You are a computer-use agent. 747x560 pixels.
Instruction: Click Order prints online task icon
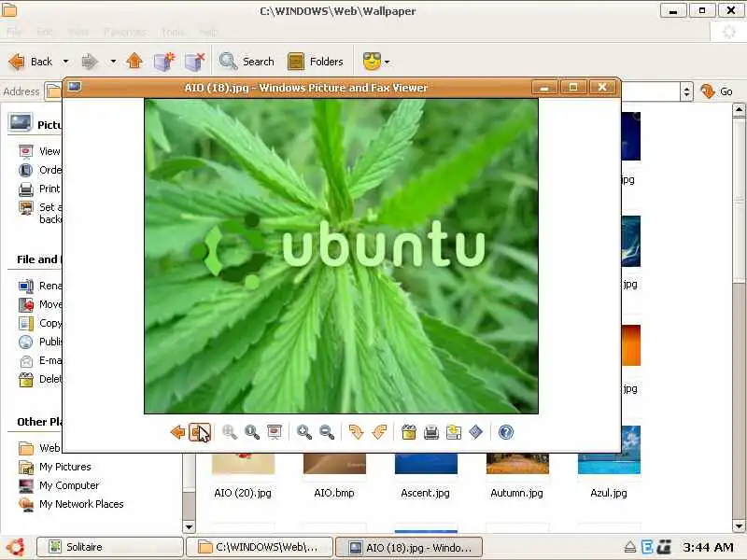[26, 170]
